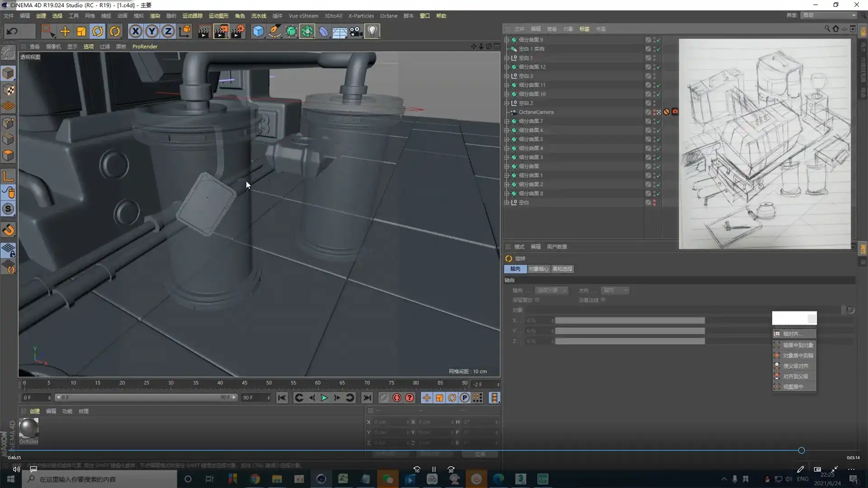Click the Render to Picture Viewer icon

pos(221,31)
